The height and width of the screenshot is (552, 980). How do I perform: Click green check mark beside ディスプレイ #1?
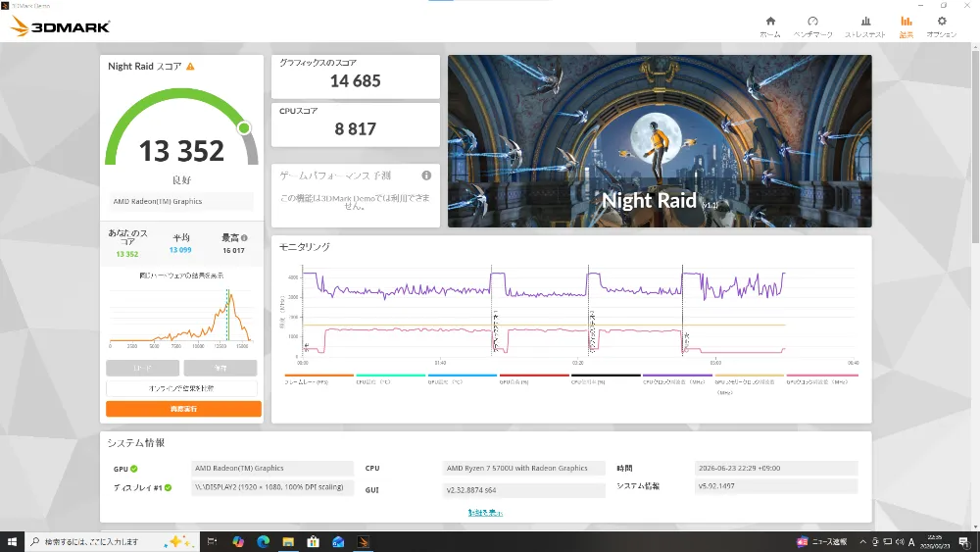(x=169, y=487)
